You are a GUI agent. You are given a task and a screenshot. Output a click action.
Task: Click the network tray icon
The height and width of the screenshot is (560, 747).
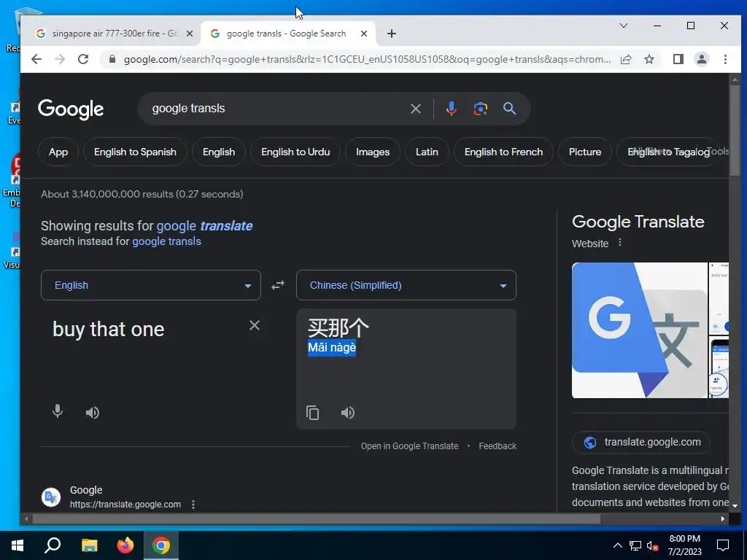635,545
